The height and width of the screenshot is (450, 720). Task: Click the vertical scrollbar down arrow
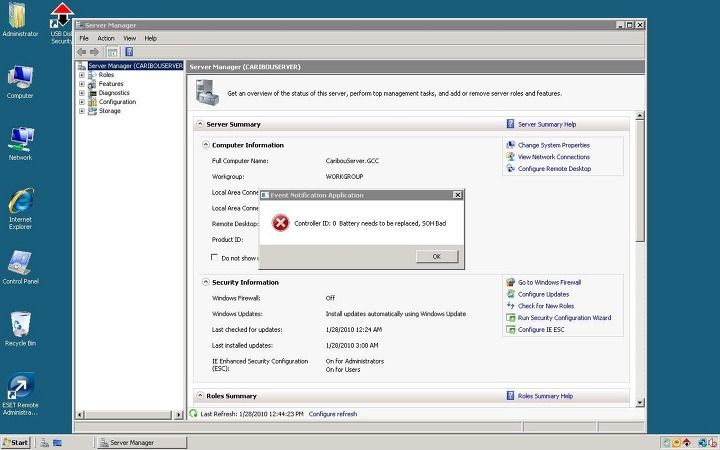pos(640,403)
